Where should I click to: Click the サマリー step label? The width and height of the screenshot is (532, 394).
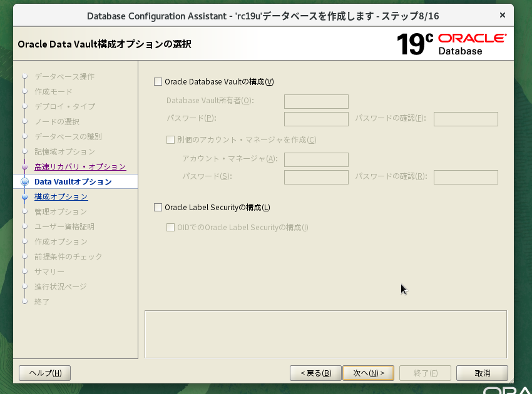[49, 271]
